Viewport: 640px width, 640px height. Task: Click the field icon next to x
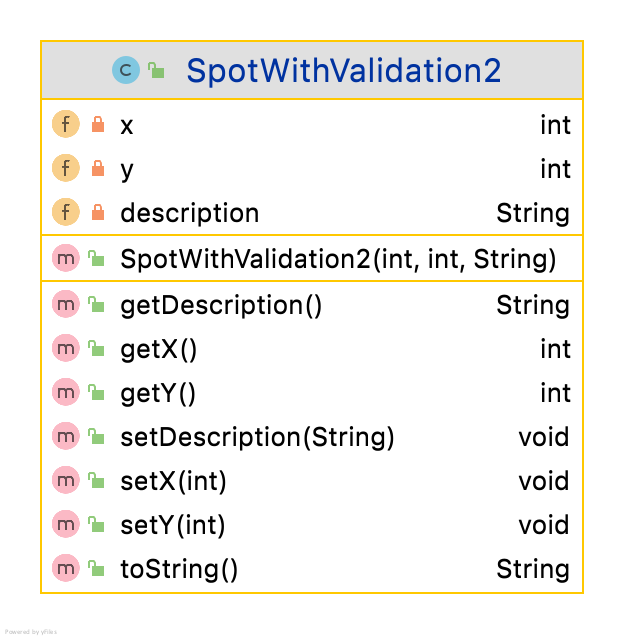(x=66, y=125)
